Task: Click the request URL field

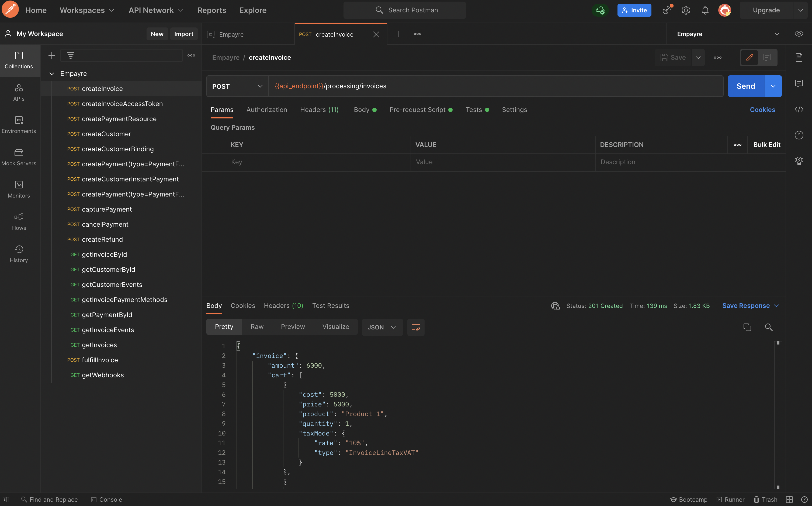Action: (496, 86)
